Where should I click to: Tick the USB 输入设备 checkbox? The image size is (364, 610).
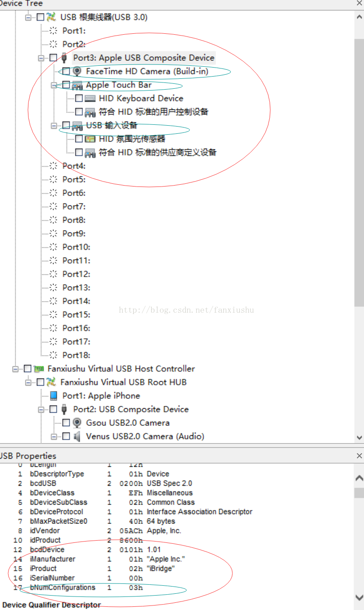point(66,125)
